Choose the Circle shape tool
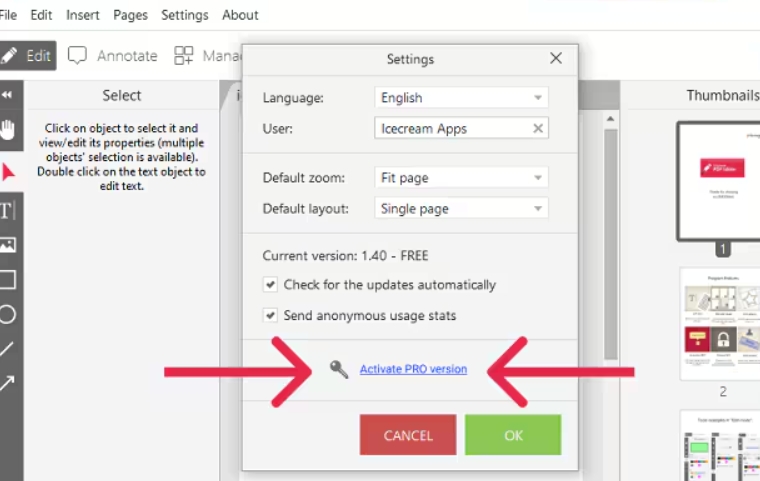Screen dimensions: 760x481 8,314
